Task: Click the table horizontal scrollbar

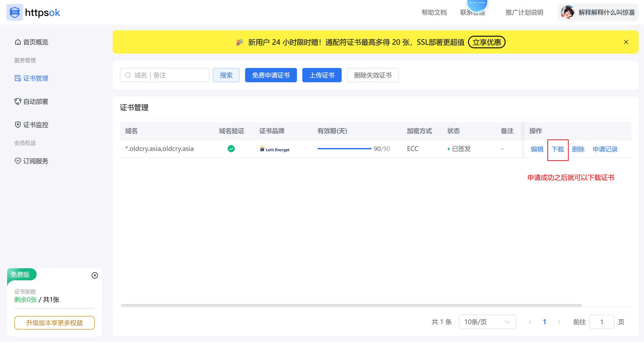Action: click(x=351, y=305)
